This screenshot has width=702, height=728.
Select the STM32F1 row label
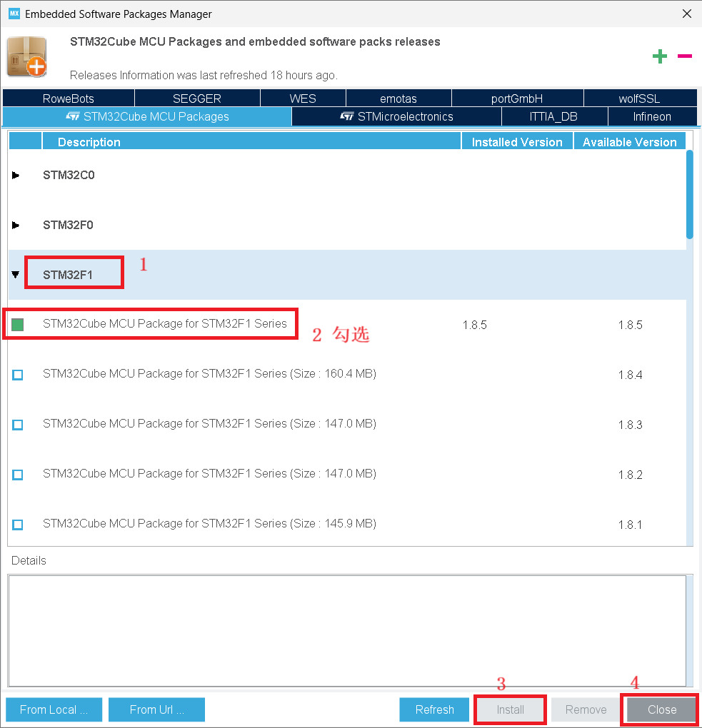coord(68,275)
